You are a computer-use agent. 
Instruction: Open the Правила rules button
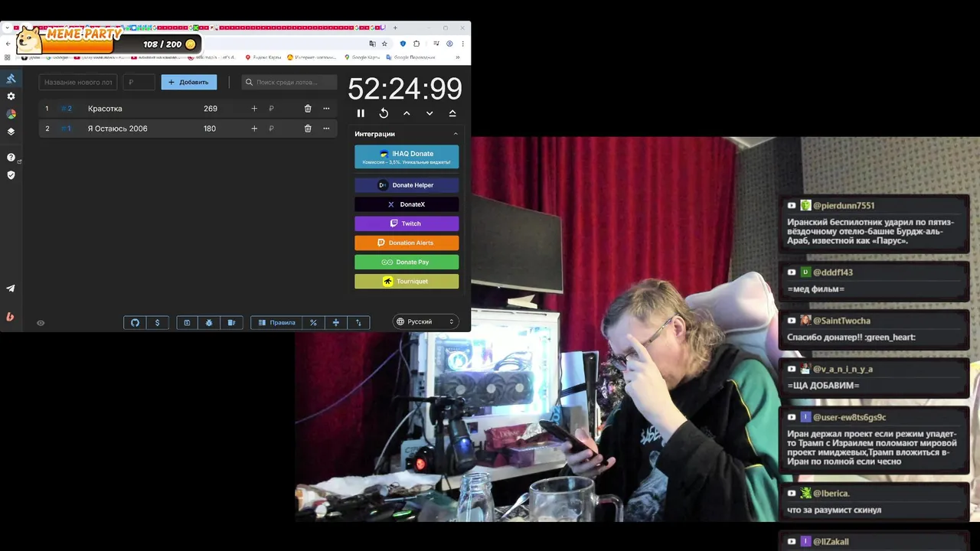[276, 323]
